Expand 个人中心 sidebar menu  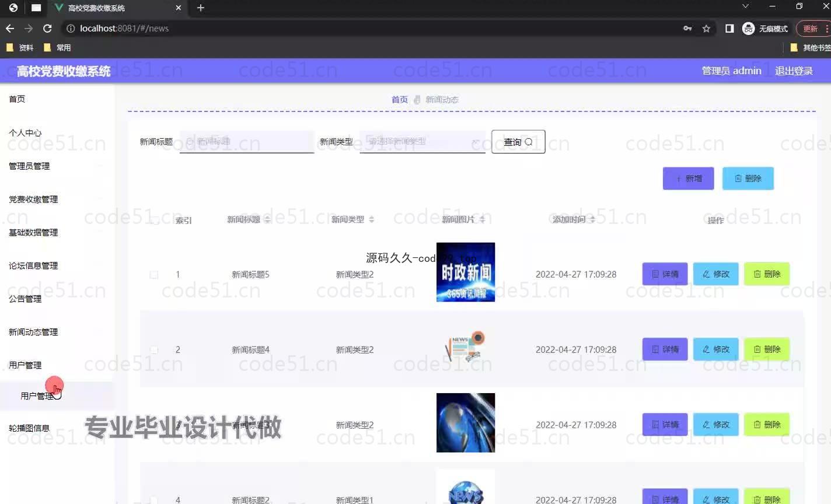click(x=25, y=132)
